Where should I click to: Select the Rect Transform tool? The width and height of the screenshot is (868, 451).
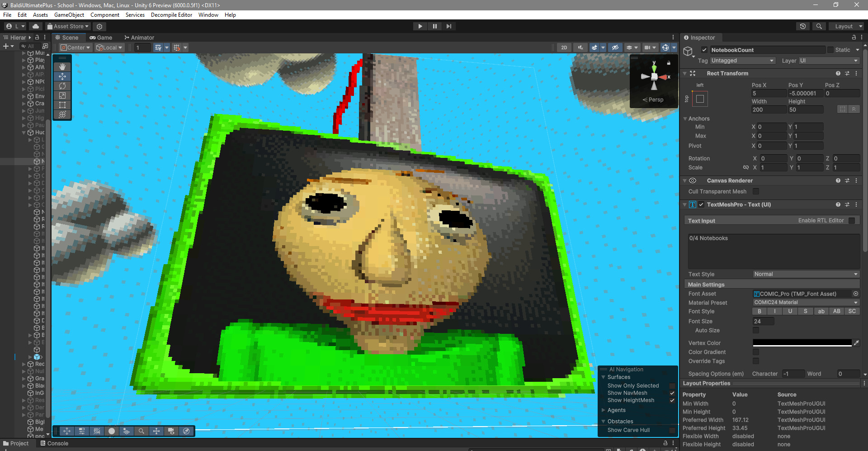pos(62,105)
